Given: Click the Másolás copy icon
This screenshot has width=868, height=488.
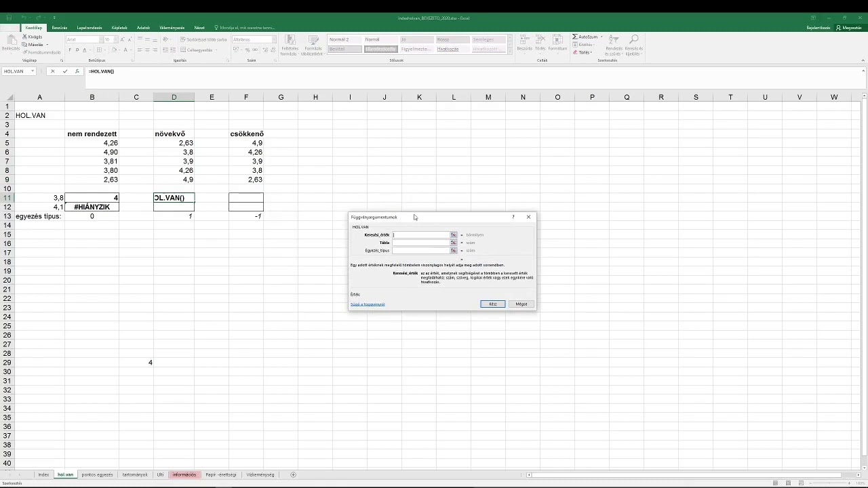Looking at the screenshot, I should pos(25,44).
